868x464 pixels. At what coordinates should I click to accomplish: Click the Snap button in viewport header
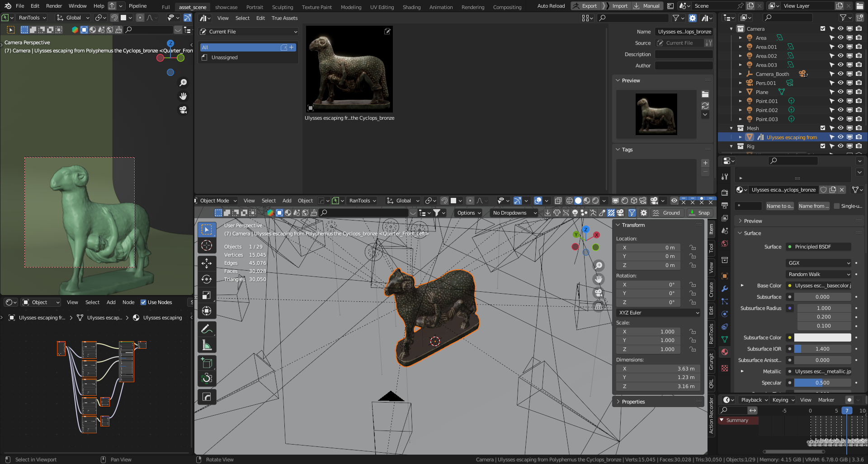tap(699, 213)
